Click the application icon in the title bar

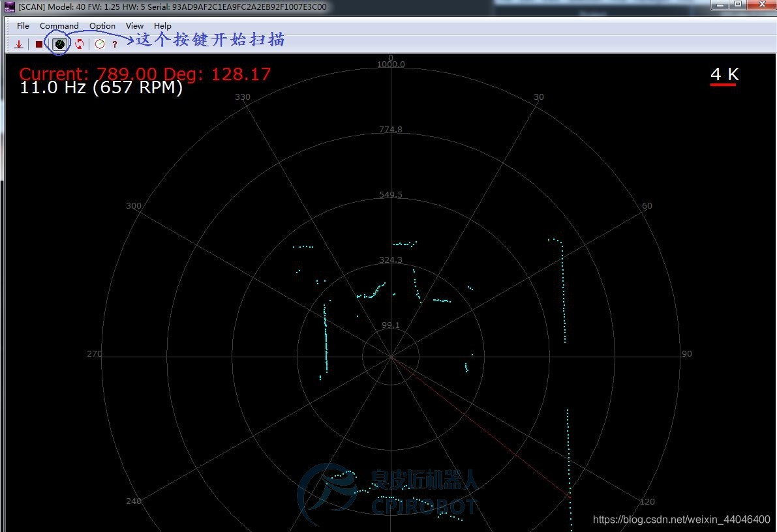[9, 7]
